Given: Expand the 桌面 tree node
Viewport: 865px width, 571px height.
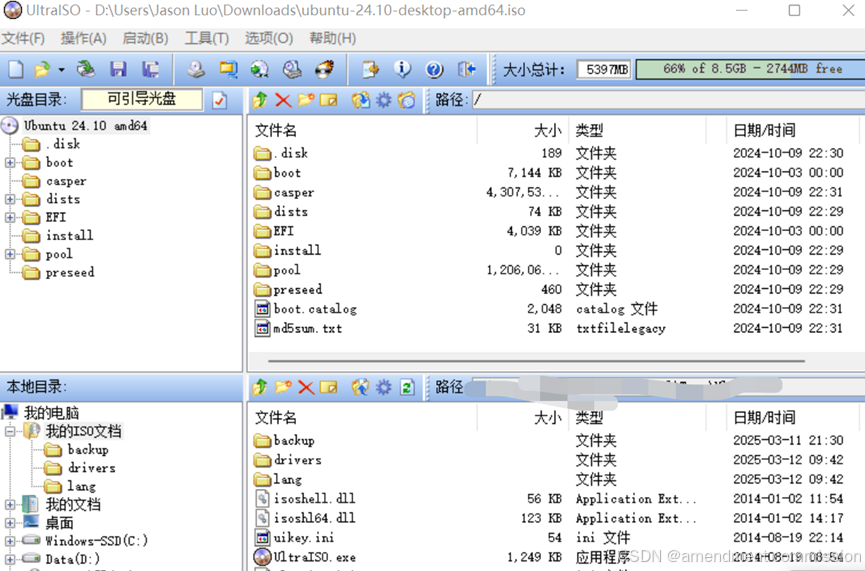Looking at the screenshot, I should [x=10, y=522].
